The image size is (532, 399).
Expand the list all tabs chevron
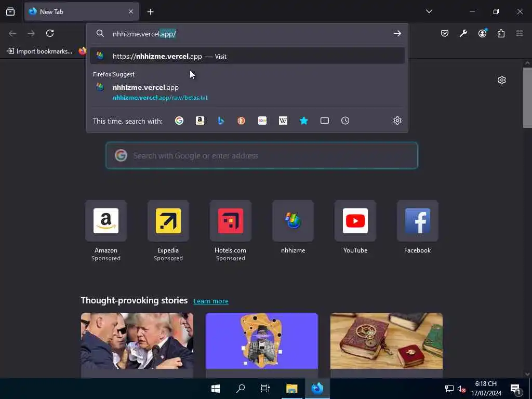click(x=429, y=11)
